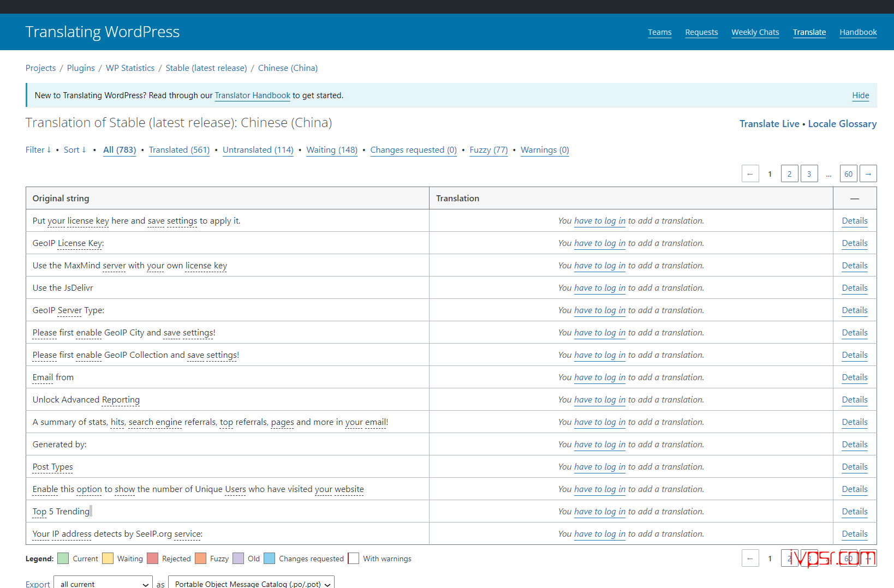Open Details for 'Post Types' row
The image size is (894, 588).
tap(855, 467)
